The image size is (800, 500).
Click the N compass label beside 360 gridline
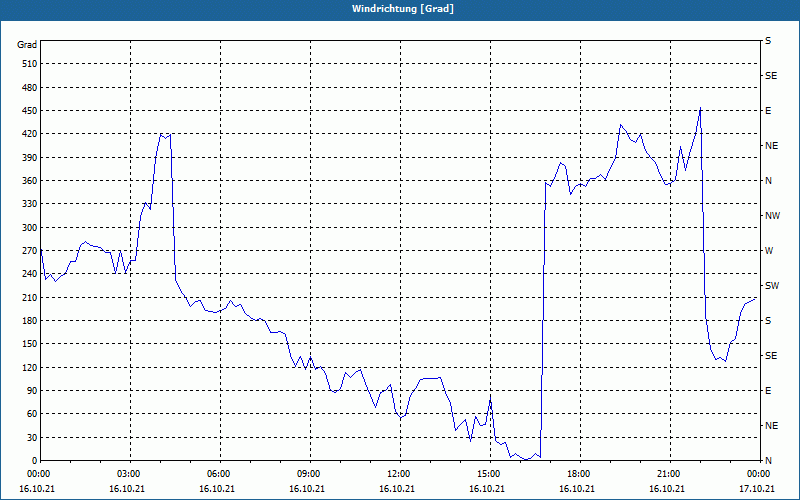point(768,181)
